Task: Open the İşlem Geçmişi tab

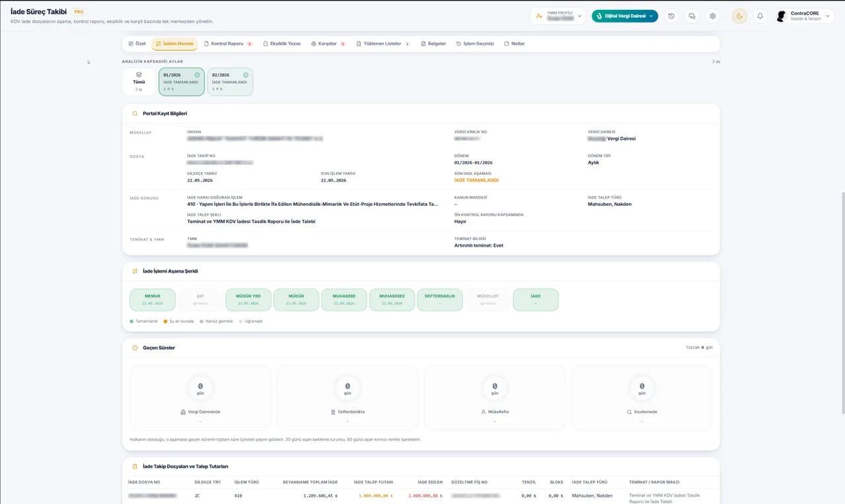Action: coord(475,44)
